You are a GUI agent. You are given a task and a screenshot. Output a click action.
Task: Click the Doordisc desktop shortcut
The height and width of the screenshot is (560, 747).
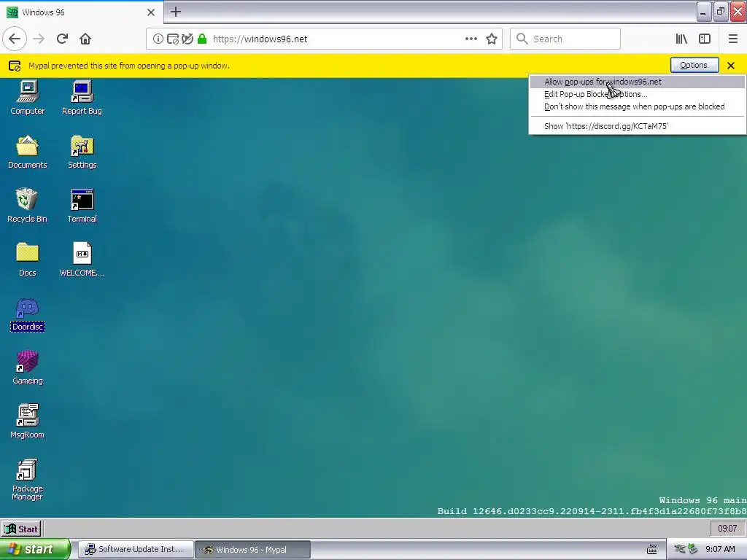point(28,314)
